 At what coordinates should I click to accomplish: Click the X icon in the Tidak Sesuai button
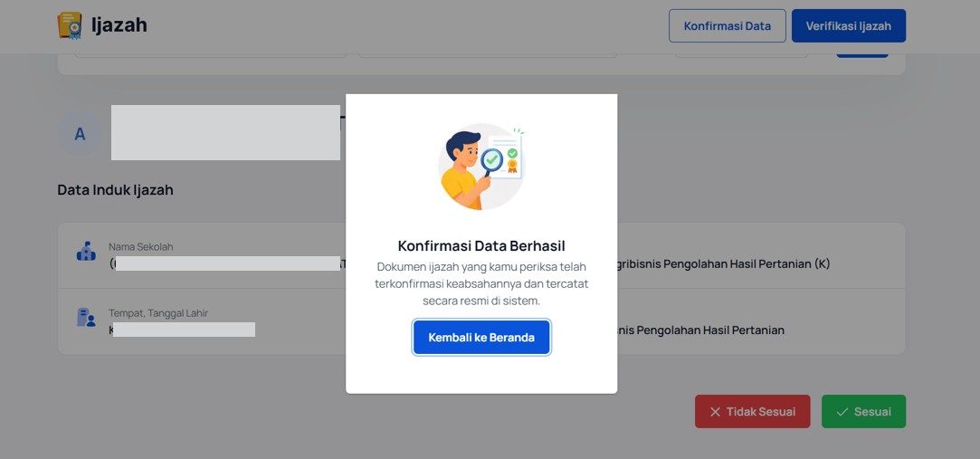pyautogui.click(x=716, y=412)
